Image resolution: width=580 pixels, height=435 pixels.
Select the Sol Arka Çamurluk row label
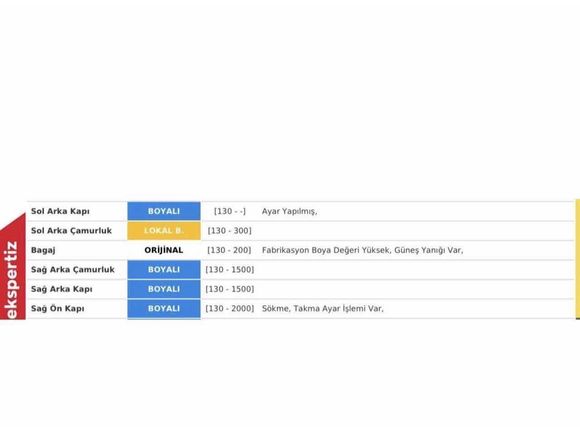pos(71,231)
